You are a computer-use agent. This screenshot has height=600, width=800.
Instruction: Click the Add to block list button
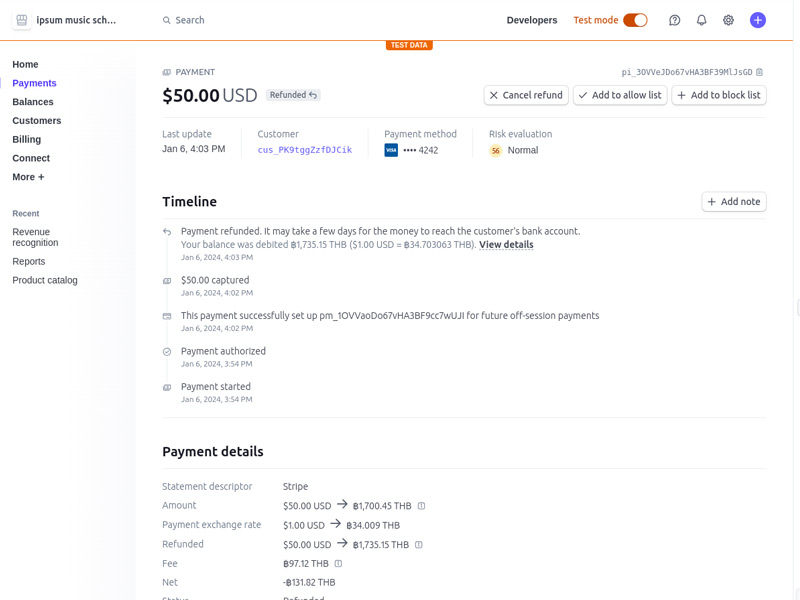point(718,95)
